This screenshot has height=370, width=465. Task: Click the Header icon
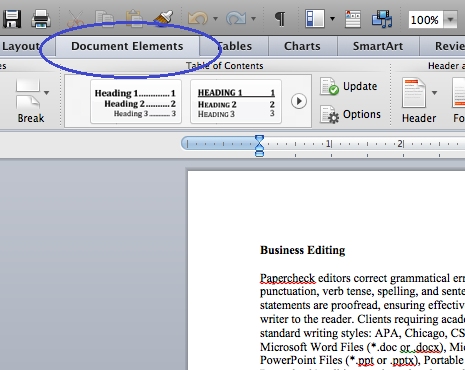pyautogui.click(x=414, y=93)
